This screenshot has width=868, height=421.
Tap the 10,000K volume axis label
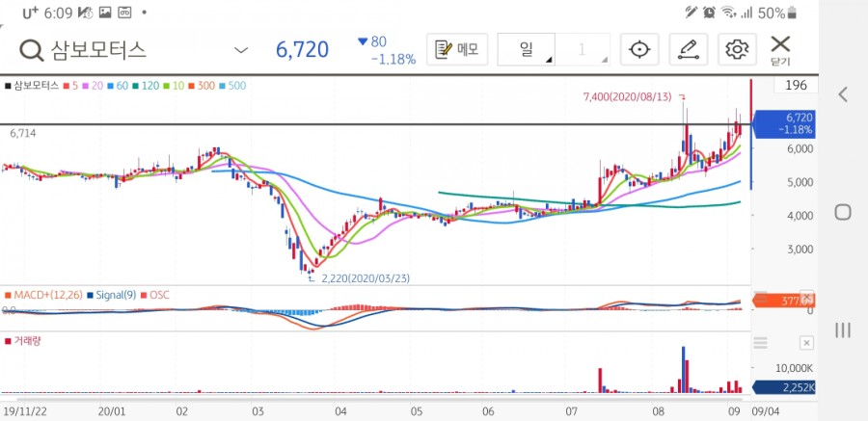pyautogui.click(x=797, y=368)
